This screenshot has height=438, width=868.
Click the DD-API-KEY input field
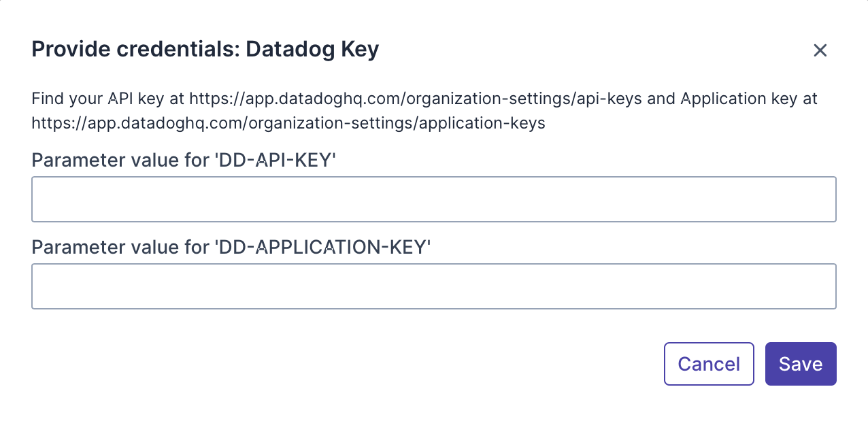433,199
